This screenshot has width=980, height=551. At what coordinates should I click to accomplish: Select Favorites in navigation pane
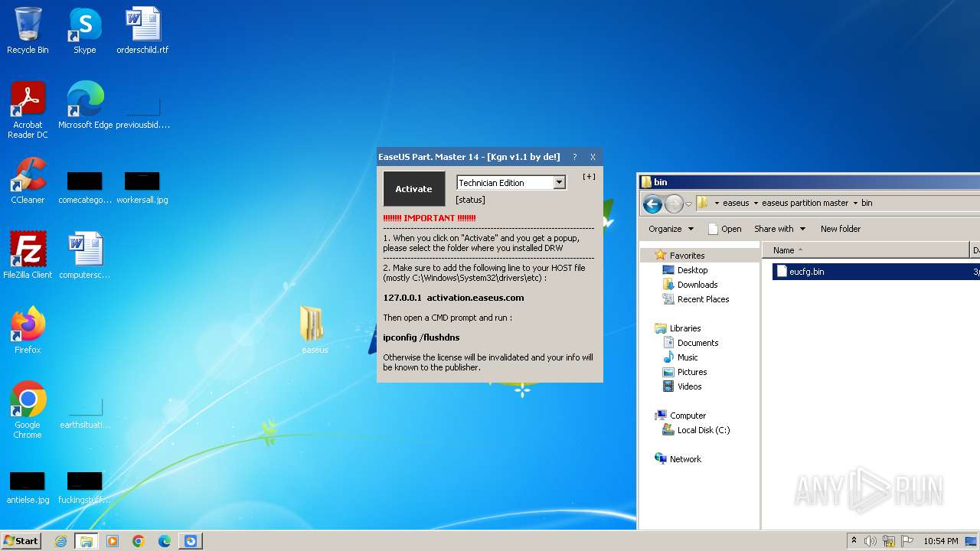(687, 256)
